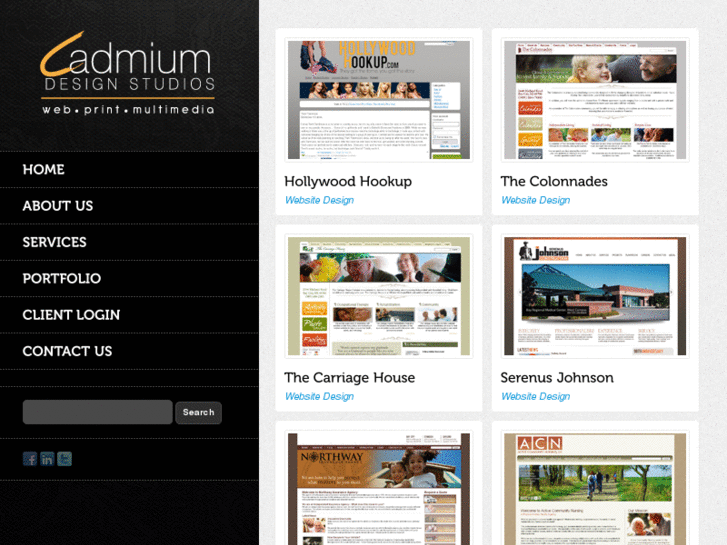Open the LinkedIn social icon

[x=47, y=459]
